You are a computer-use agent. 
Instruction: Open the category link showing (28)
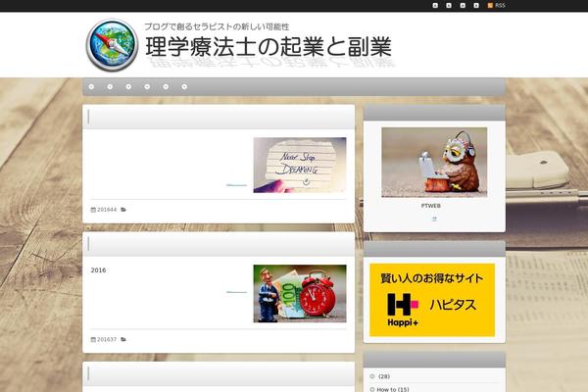point(384,376)
